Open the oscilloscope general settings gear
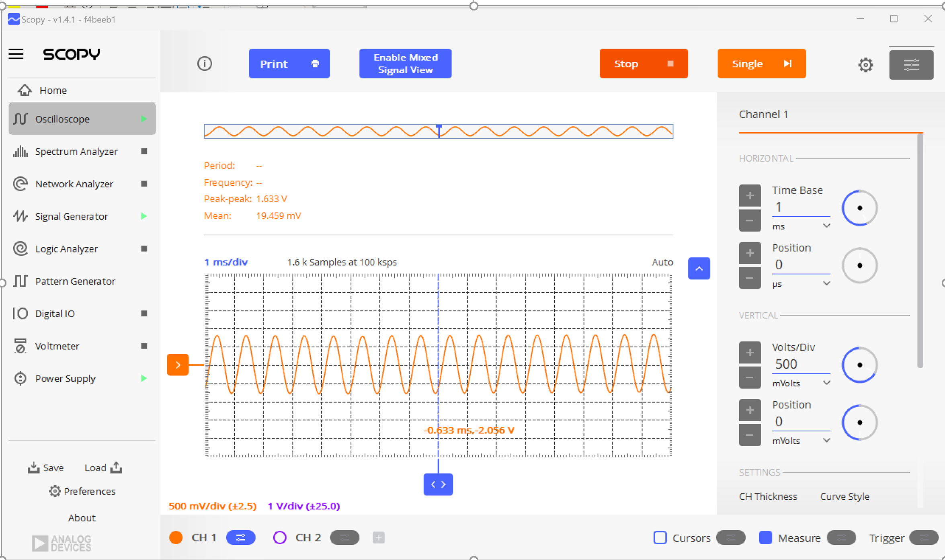945x560 pixels. coord(865,64)
